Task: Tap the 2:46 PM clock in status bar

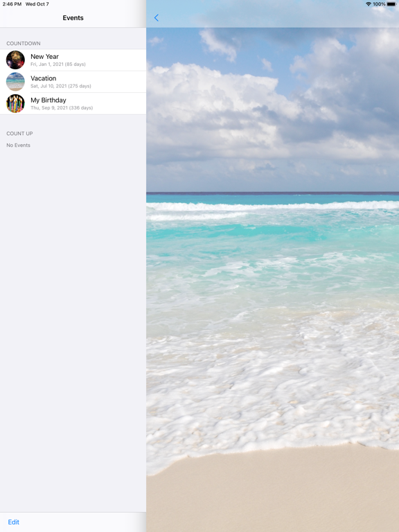Action: (x=12, y=4)
